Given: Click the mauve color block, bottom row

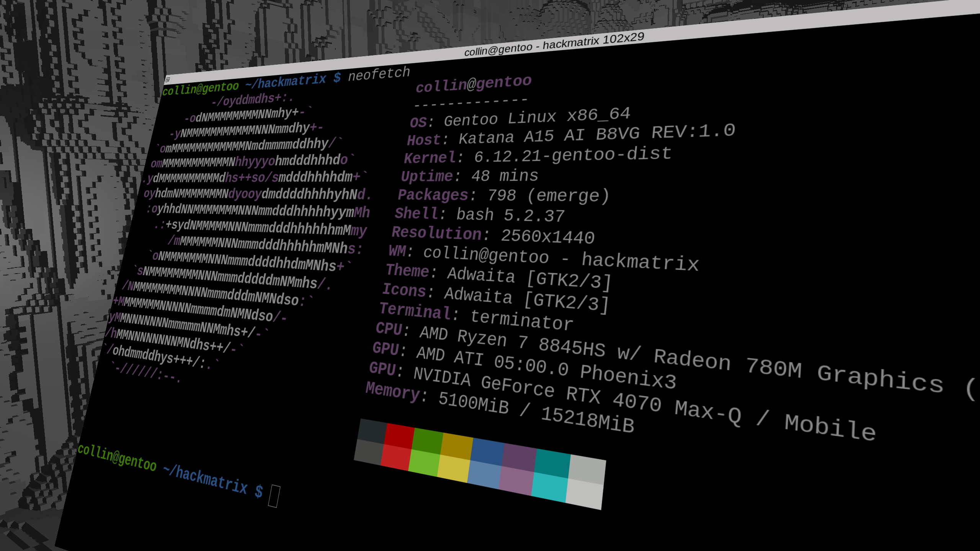Looking at the screenshot, I should [516, 481].
